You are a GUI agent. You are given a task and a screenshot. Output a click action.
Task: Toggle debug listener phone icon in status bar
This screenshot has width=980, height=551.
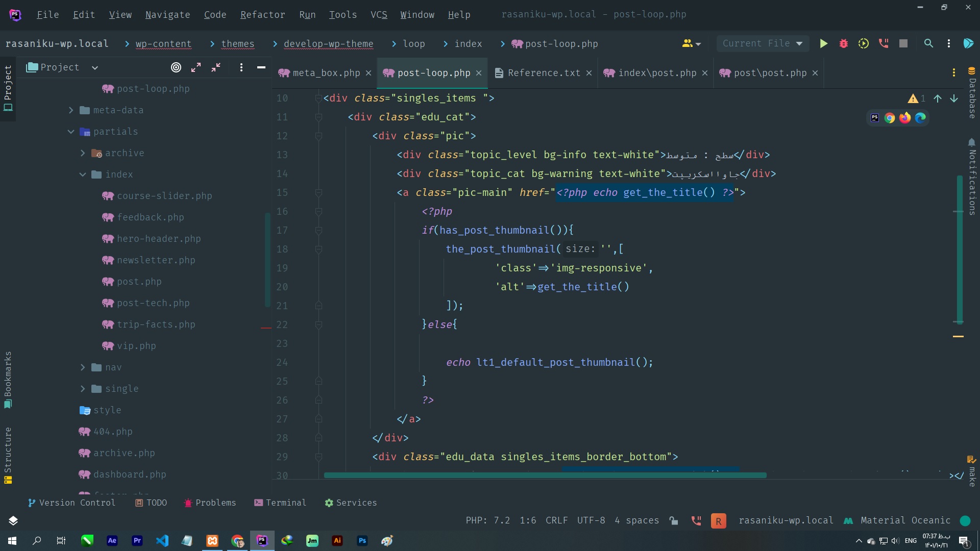point(696,520)
